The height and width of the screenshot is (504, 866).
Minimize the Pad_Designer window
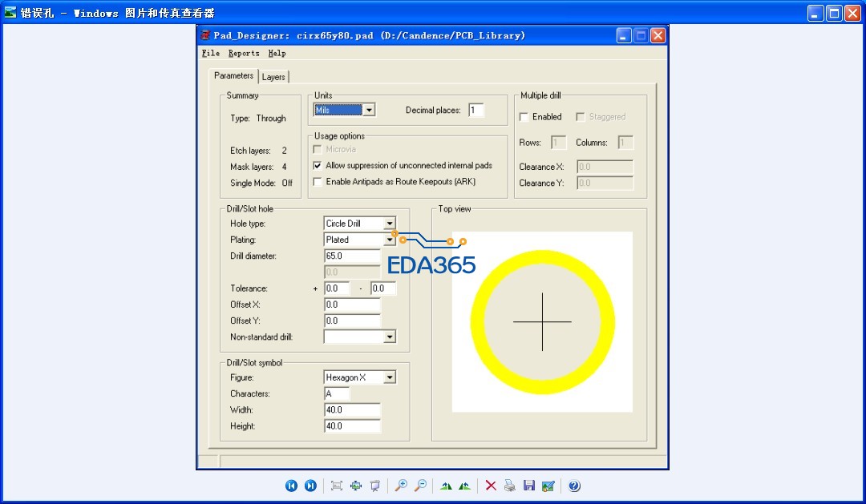tap(624, 36)
